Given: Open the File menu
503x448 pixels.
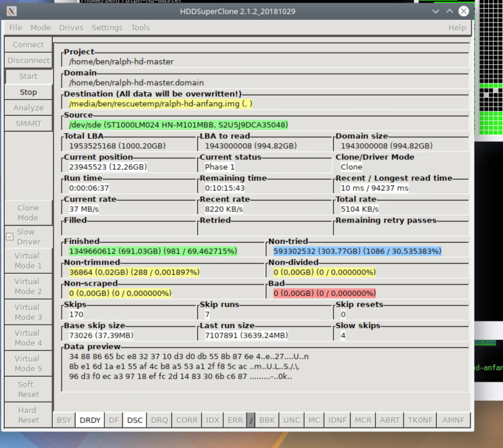Looking at the screenshot, I should [x=15, y=28].
